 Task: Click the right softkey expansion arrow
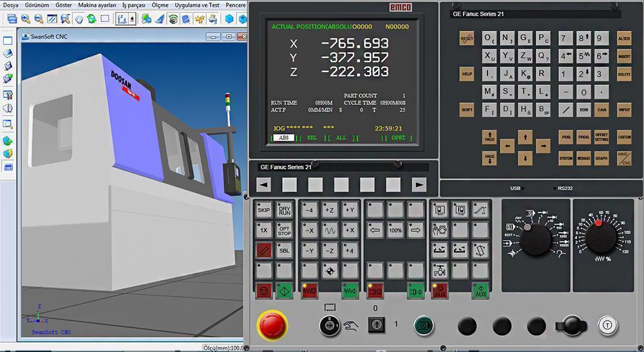coord(419,185)
